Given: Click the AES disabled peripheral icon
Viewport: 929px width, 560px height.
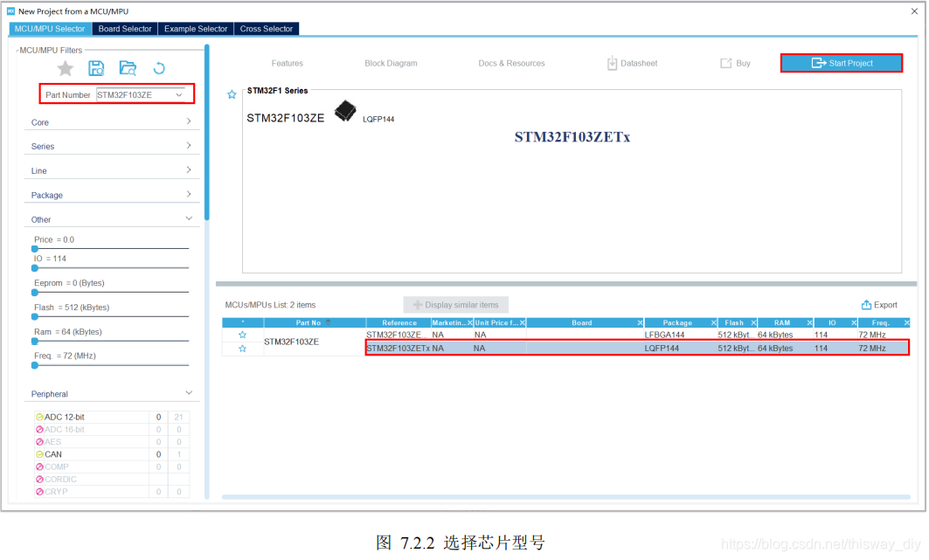Looking at the screenshot, I should (x=39, y=442).
